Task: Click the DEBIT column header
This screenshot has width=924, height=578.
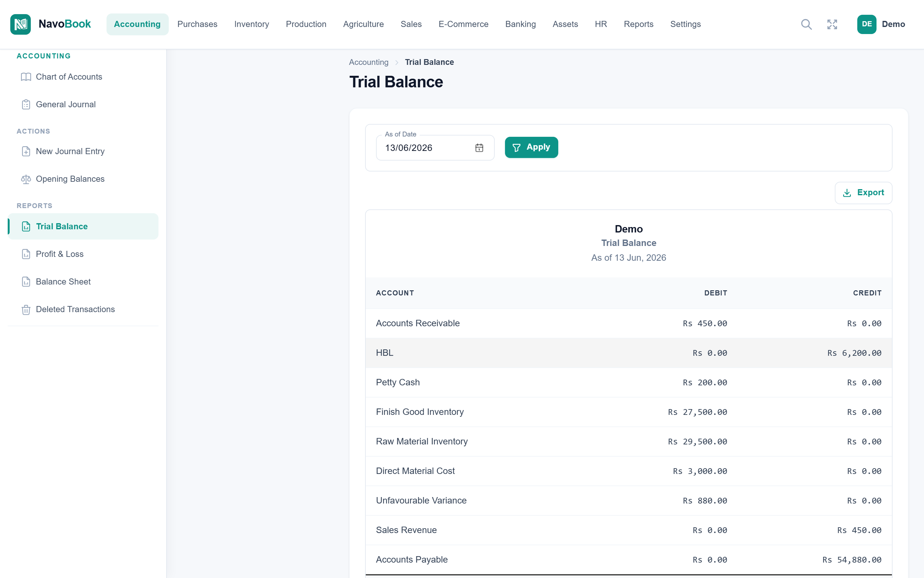Action: pos(715,293)
